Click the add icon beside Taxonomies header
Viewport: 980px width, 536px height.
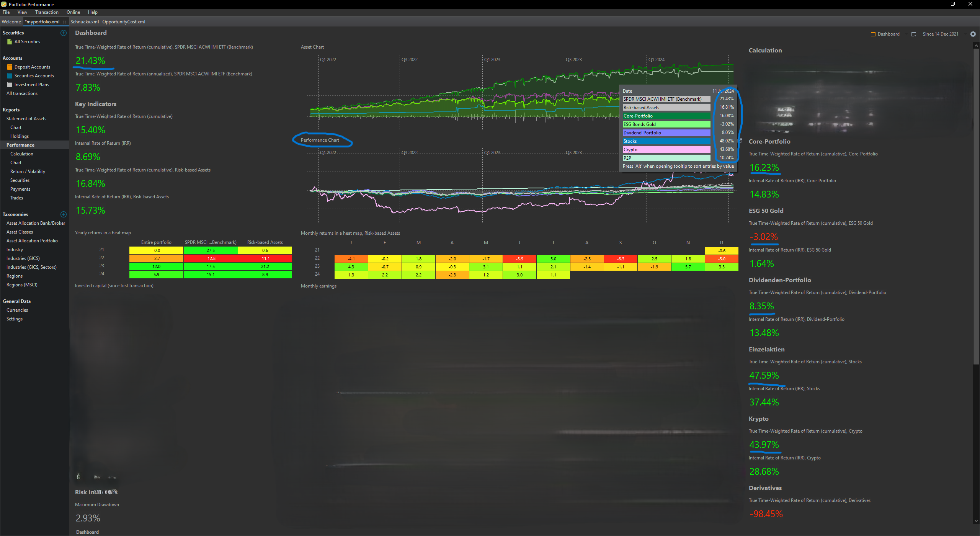pos(64,214)
